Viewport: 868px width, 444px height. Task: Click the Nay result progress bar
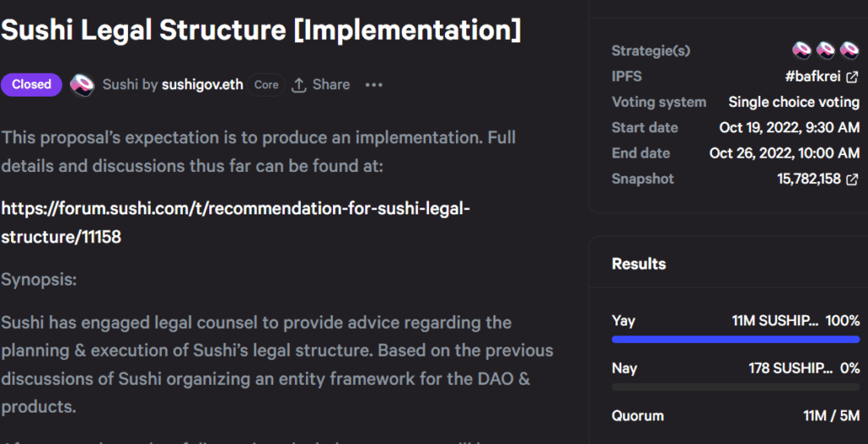pos(736,387)
